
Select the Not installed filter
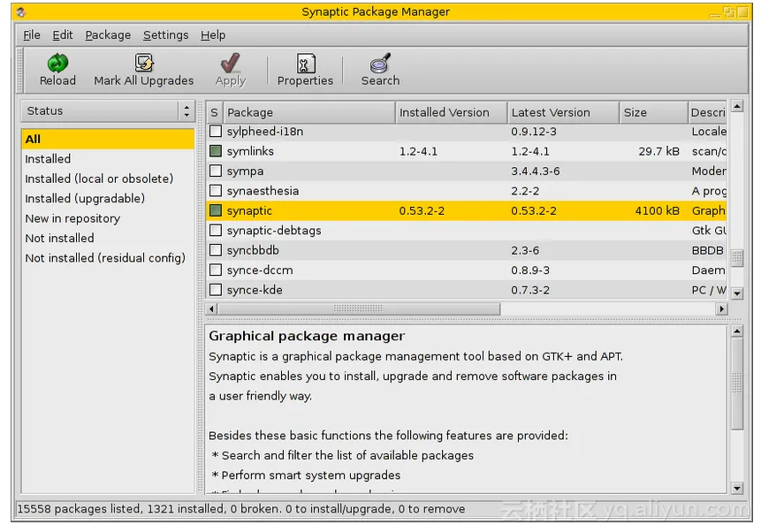click(108, 239)
